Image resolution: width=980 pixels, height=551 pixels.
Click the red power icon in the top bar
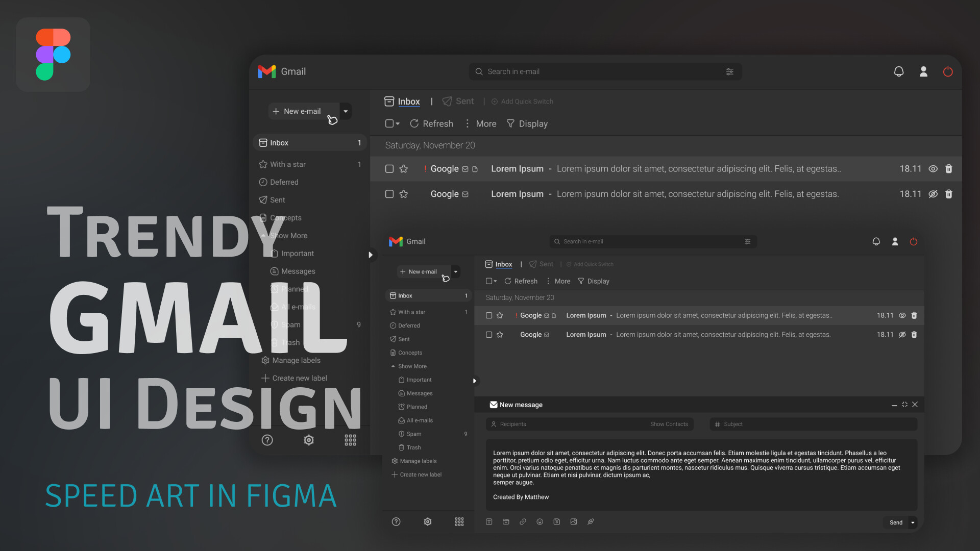tap(948, 71)
